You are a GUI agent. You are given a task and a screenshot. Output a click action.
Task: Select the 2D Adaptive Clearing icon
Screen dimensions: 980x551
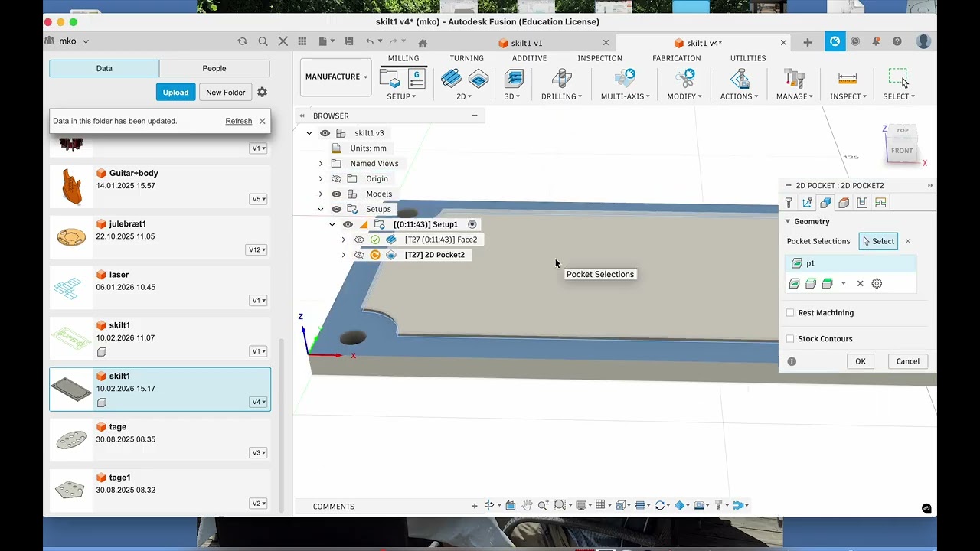(451, 78)
